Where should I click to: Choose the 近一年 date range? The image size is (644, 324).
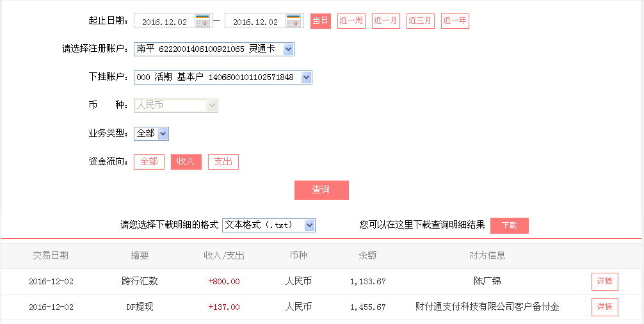click(x=455, y=21)
